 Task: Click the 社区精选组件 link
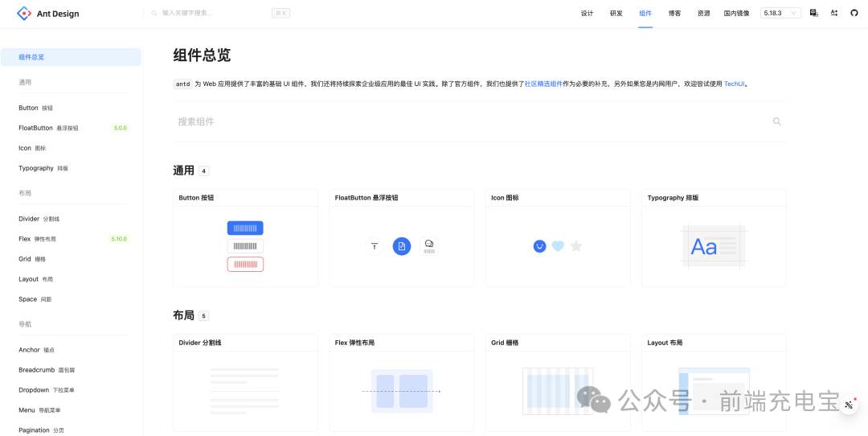tap(543, 84)
